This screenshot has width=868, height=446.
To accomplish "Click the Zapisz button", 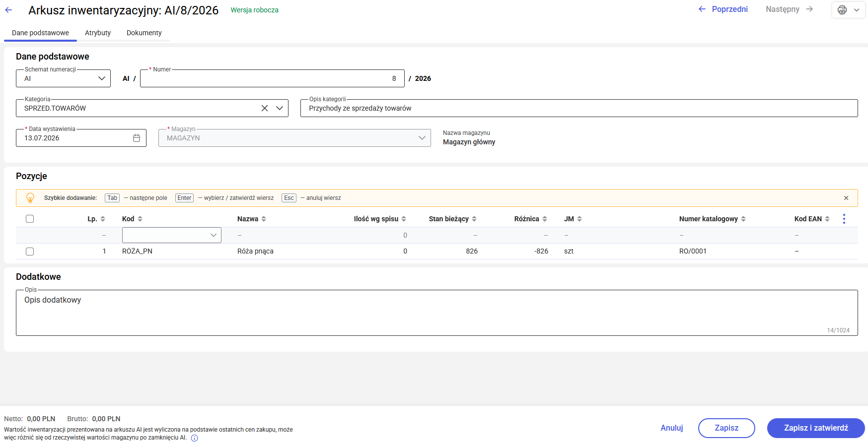I will pos(726,428).
